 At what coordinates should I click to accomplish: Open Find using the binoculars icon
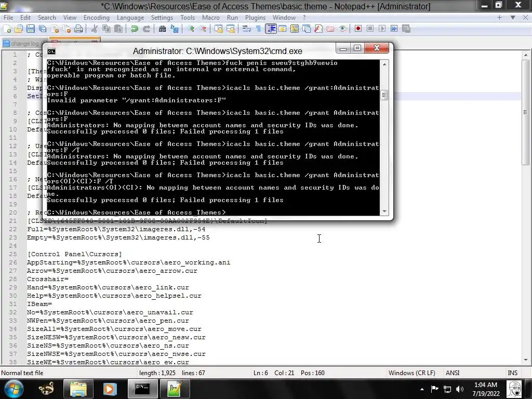tap(162, 29)
